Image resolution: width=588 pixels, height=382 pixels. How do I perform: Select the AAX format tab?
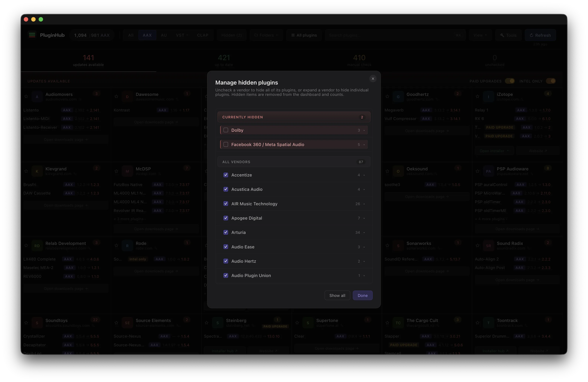point(147,35)
